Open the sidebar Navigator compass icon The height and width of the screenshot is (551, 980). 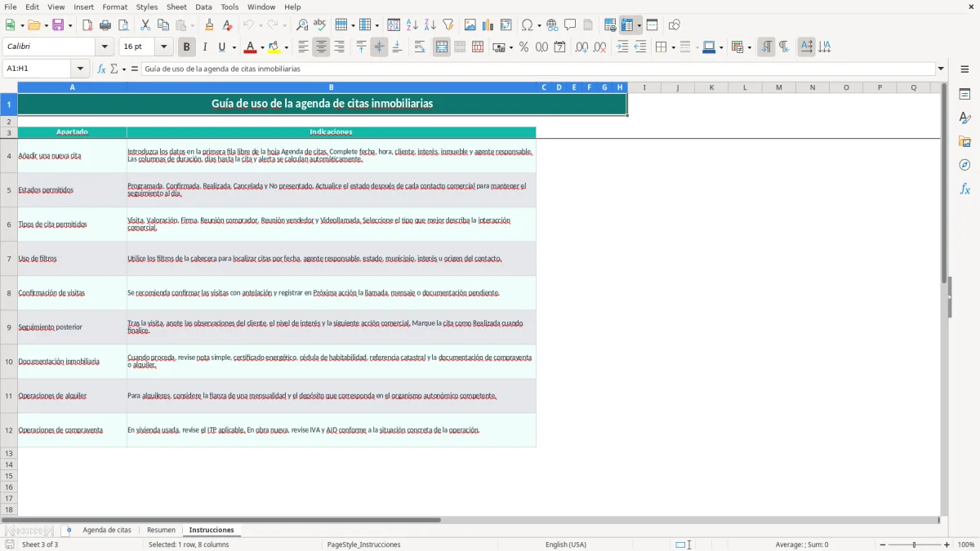coord(964,165)
